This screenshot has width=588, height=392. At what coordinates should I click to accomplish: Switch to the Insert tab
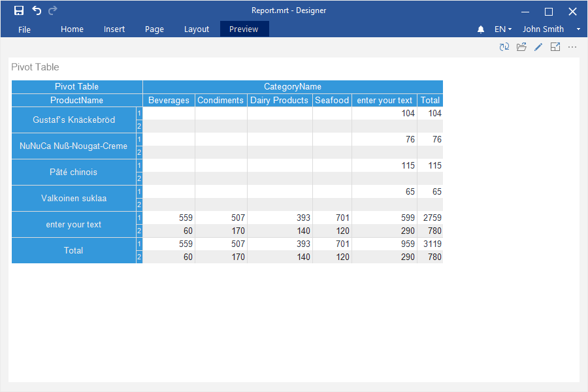[114, 29]
